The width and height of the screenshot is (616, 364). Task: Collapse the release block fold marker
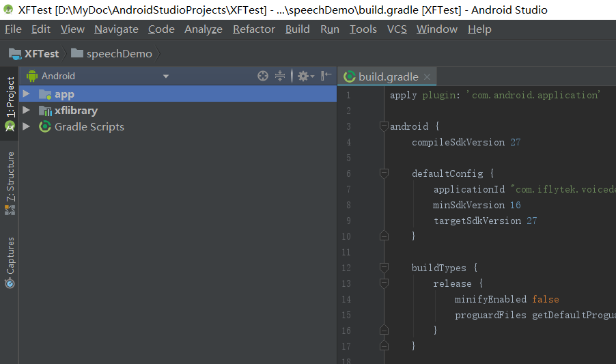384,283
